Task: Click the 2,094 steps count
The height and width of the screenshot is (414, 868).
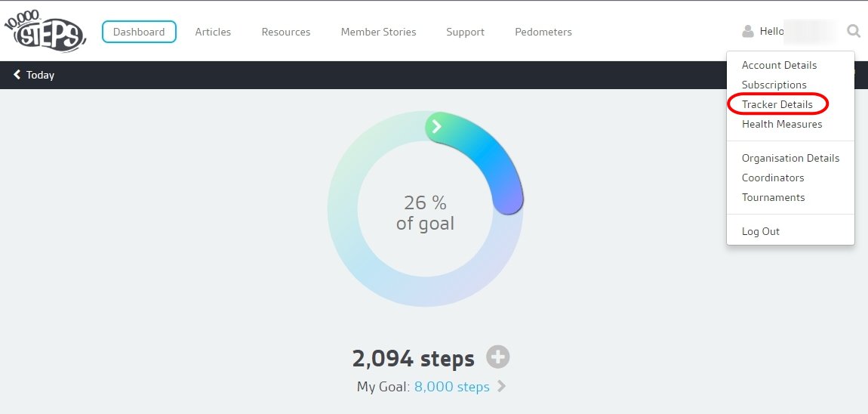Action: [414, 358]
